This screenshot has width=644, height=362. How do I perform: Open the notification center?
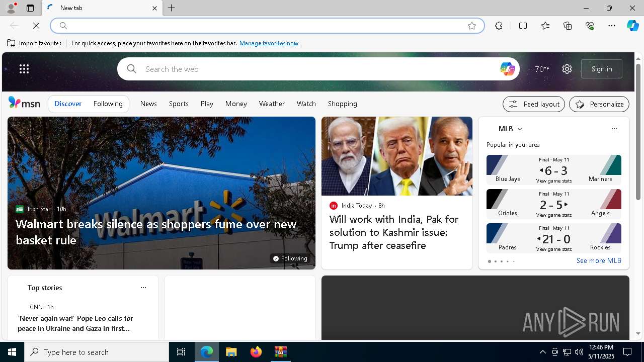[x=627, y=352]
